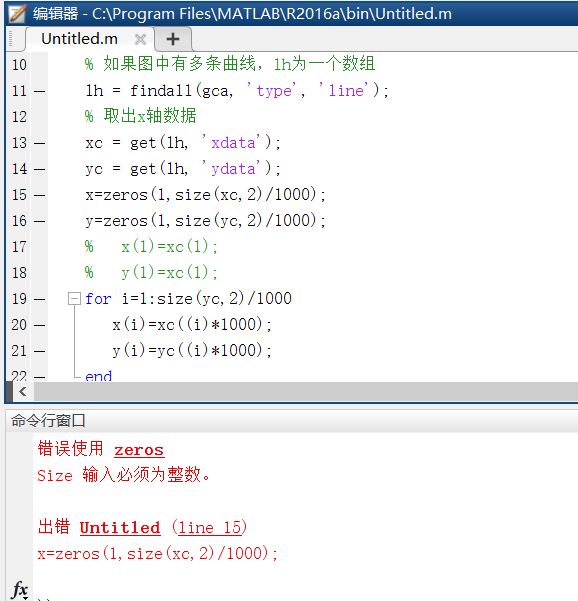The height and width of the screenshot is (601, 578).
Task: Set breakpoint dash on line 11
Action: coord(39,91)
